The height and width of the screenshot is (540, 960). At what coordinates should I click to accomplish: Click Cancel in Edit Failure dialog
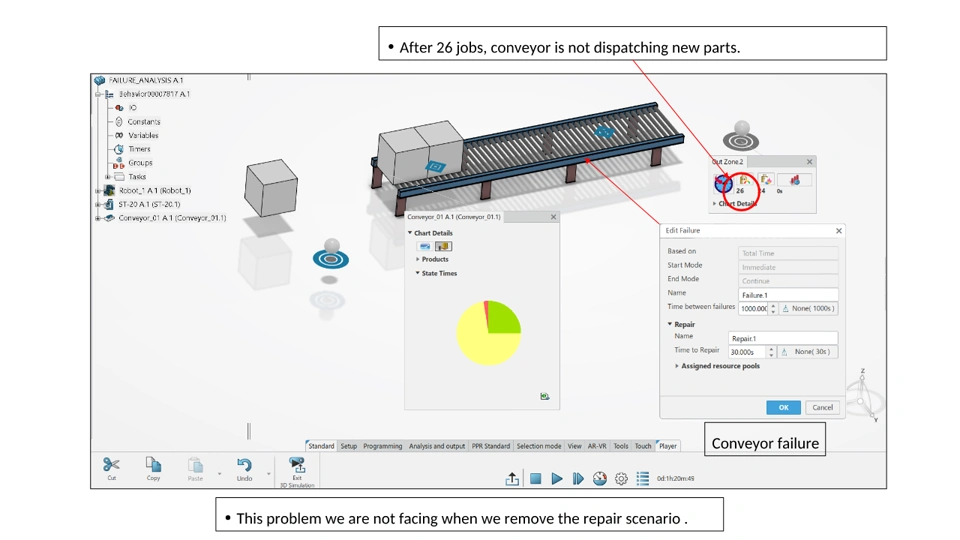[x=822, y=407]
